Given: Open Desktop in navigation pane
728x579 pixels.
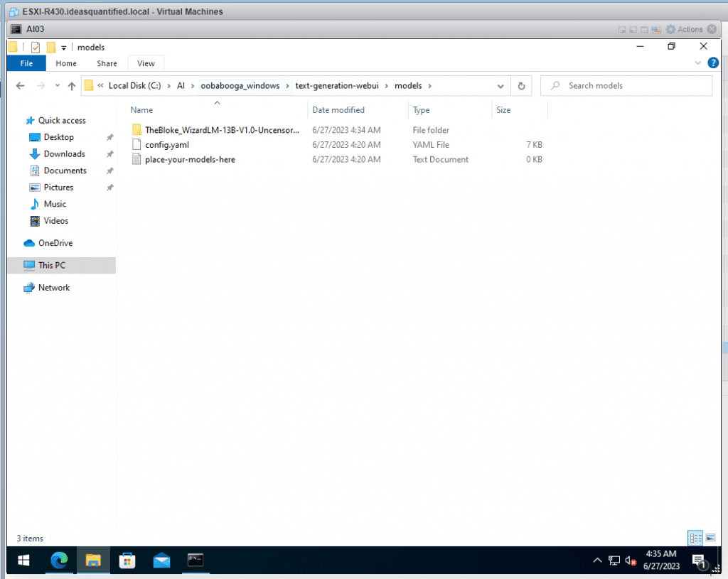Looking at the screenshot, I should pos(58,137).
